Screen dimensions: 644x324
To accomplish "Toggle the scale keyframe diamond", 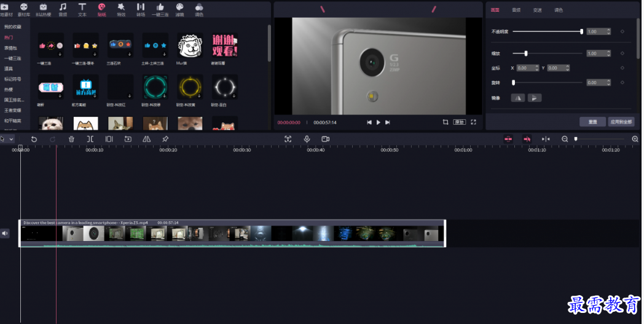I will pyautogui.click(x=622, y=53).
